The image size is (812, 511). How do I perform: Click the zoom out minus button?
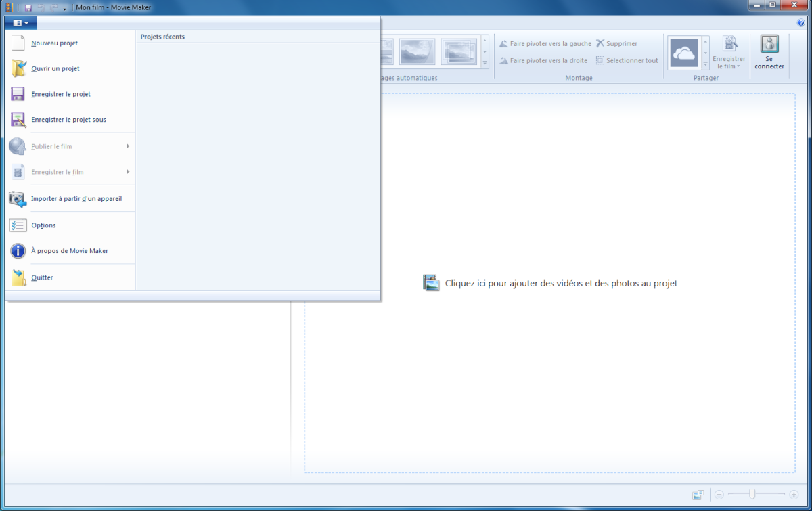pyautogui.click(x=719, y=495)
